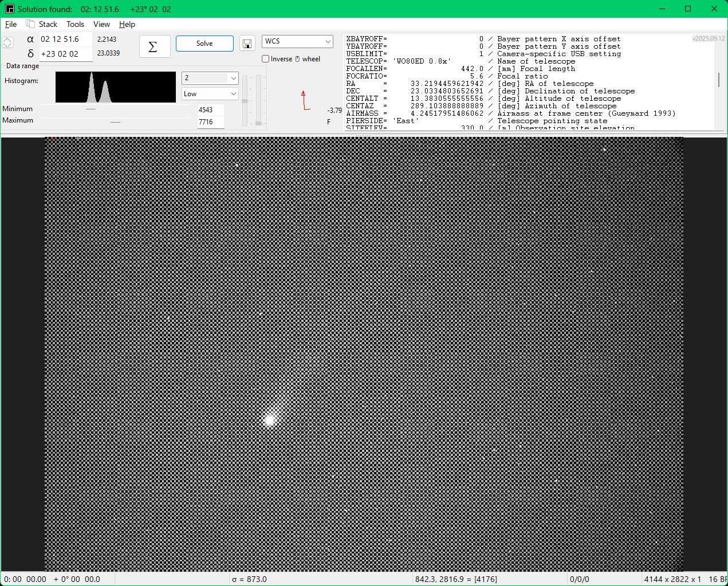Image resolution: width=728 pixels, height=586 pixels.
Task: Click the mouse icon before wheel label
Action: (x=297, y=59)
